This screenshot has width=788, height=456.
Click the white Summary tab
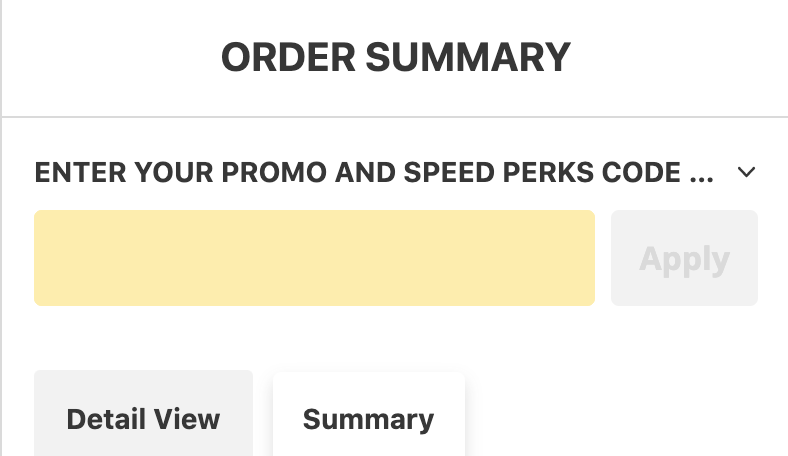point(368,417)
